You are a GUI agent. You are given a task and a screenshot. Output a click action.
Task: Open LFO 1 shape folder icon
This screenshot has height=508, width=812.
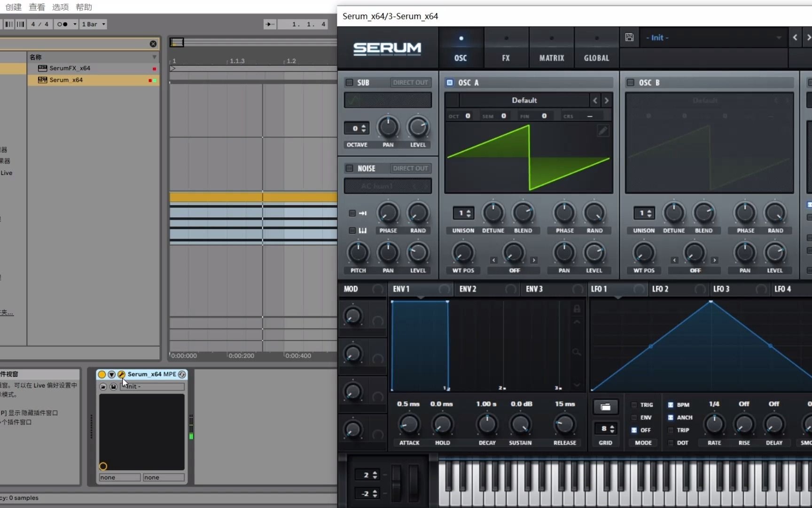pyautogui.click(x=605, y=407)
